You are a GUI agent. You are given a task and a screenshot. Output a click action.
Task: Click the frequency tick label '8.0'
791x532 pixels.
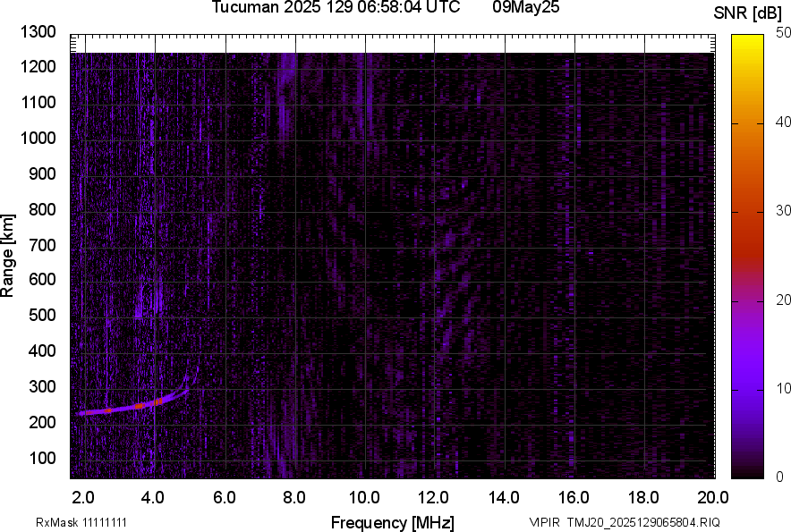[x=294, y=498]
